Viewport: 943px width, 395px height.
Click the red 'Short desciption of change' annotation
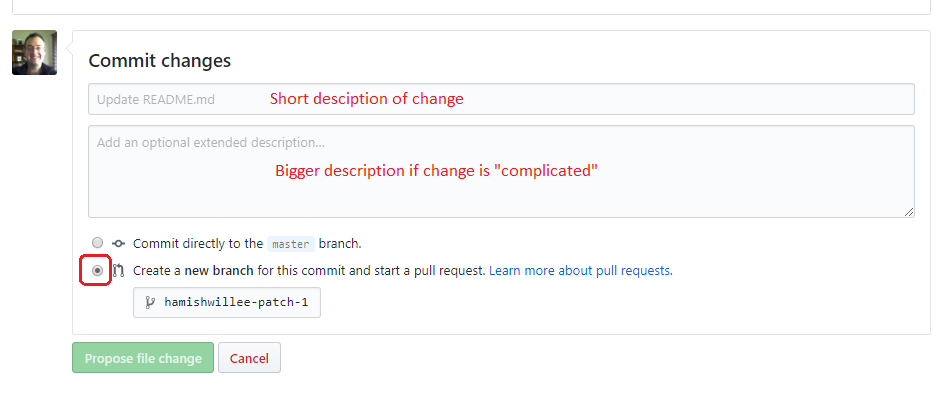tap(366, 99)
